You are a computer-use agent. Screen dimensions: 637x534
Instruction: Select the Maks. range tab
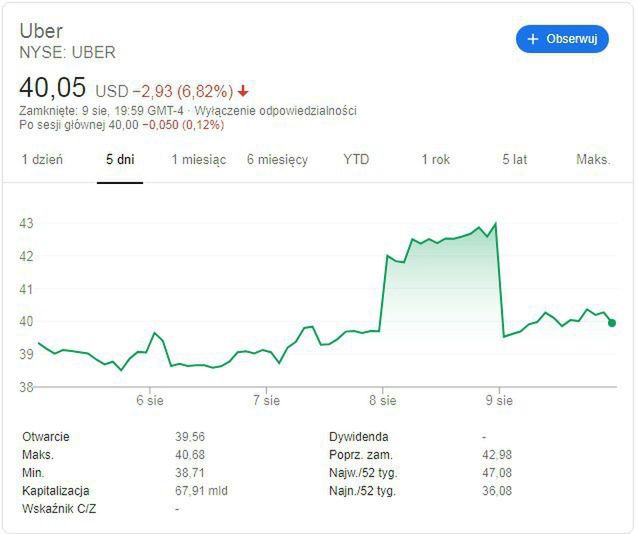click(593, 159)
